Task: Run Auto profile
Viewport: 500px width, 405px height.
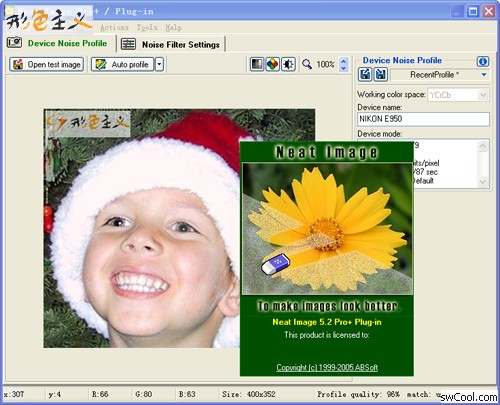Action: point(123,64)
